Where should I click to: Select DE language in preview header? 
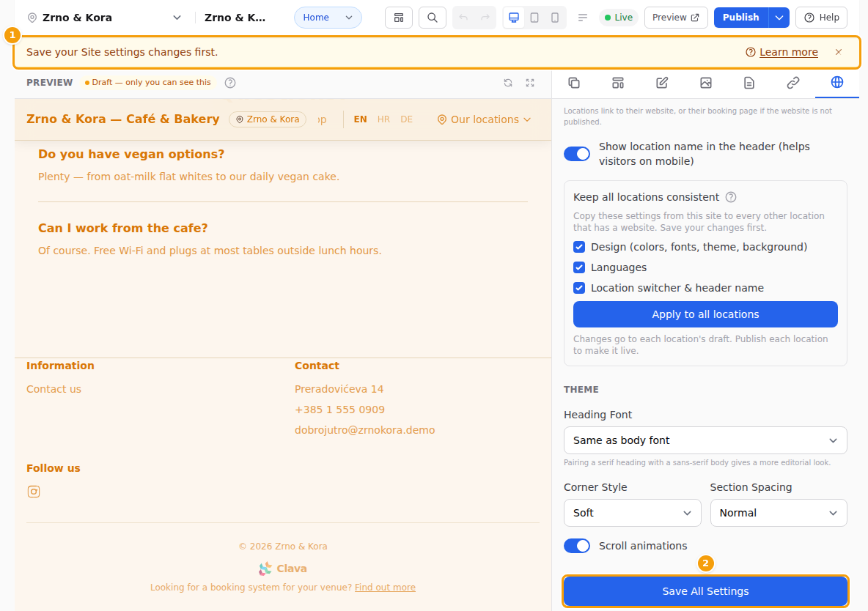(406, 119)
